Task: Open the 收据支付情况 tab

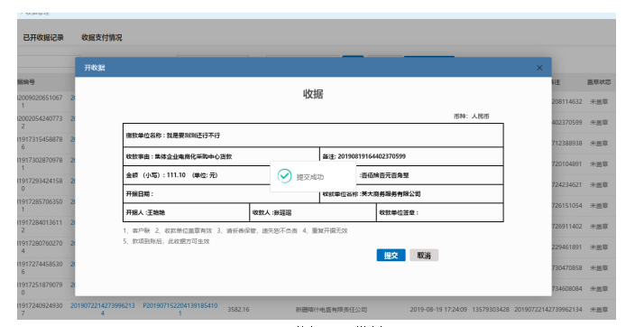Action: click(101, 37)
